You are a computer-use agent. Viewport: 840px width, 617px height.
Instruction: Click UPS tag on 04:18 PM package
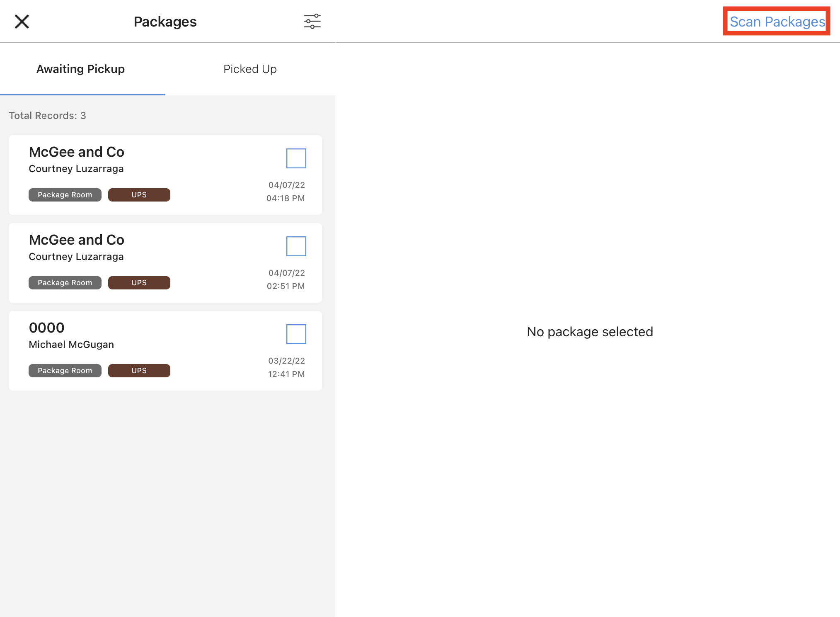139,195
